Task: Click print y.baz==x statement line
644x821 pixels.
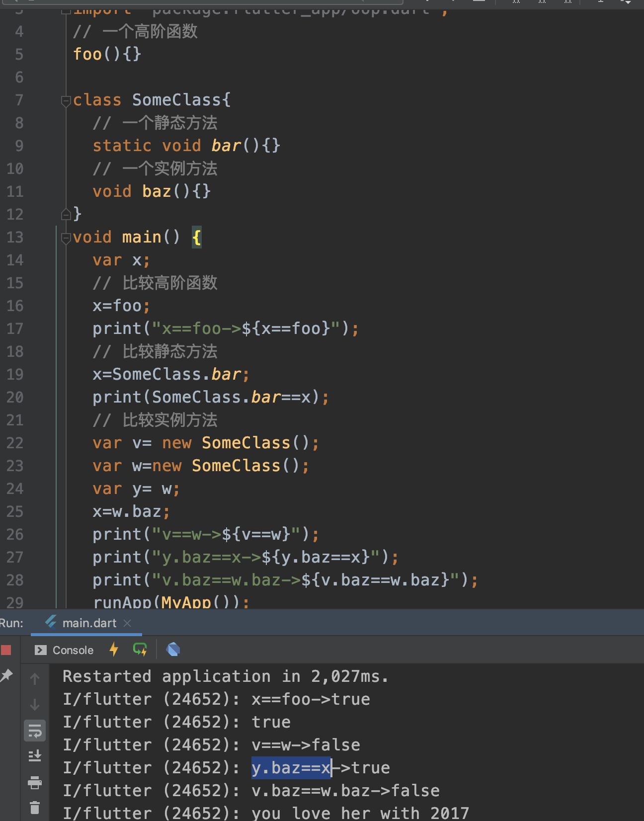Action: point(245,557)
